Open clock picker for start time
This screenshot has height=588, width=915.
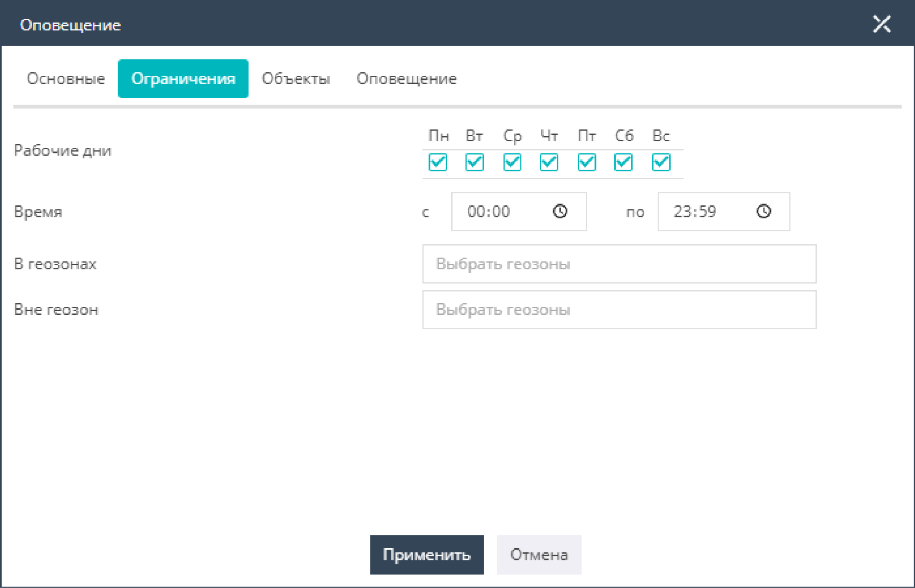coord(560,211)
